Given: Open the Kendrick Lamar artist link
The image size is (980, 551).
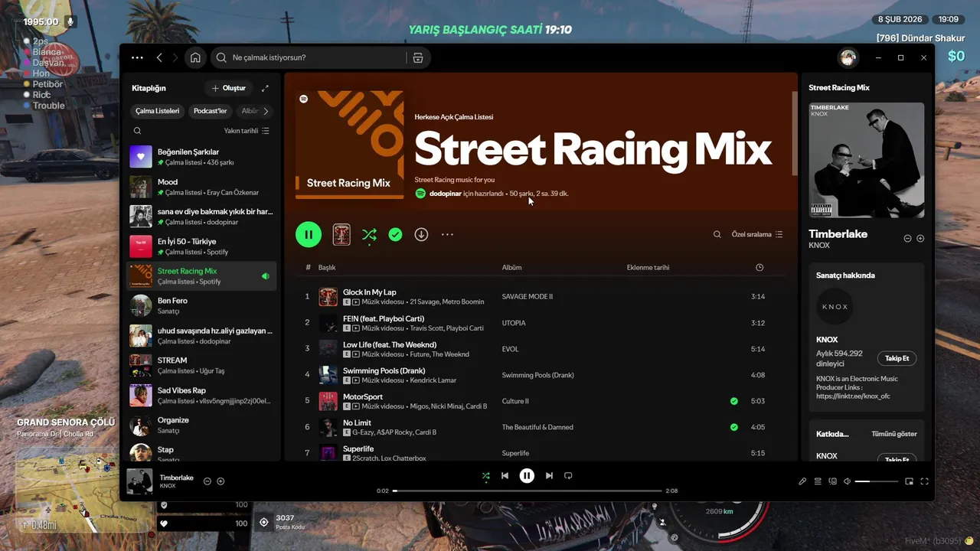Looking at the screenshot, I should pyautogui.click(x=433, y=380).
